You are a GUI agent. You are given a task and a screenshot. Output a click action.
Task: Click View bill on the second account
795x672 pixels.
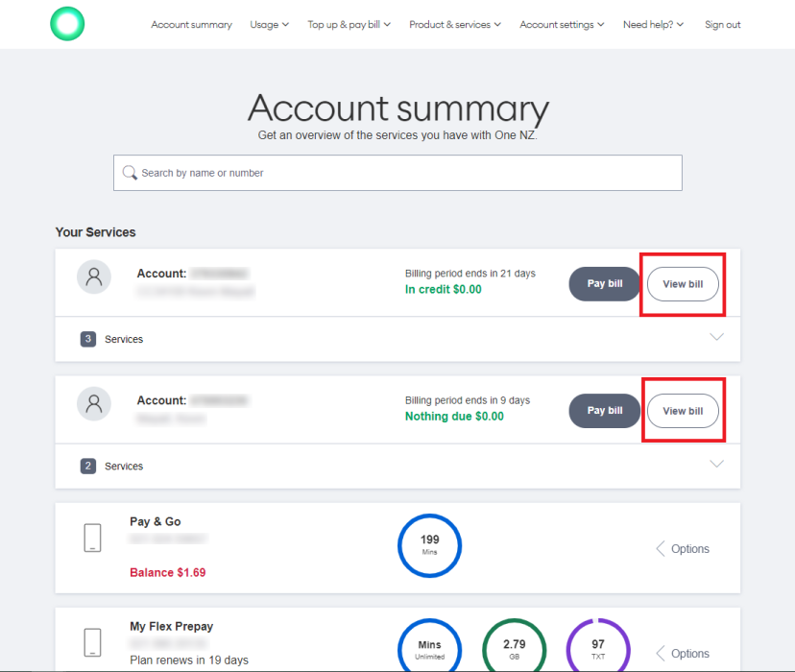[x=683, y=410]
